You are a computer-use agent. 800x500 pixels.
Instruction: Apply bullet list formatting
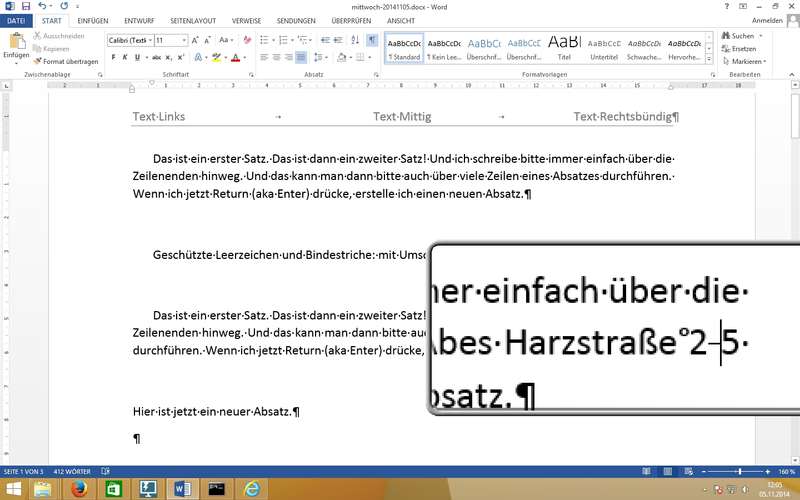tap(263, 40)
